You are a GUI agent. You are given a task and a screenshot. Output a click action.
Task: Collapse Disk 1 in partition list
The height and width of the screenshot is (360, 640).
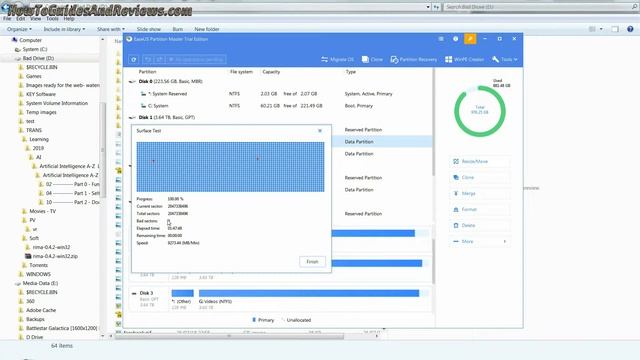tap(132, 118)
